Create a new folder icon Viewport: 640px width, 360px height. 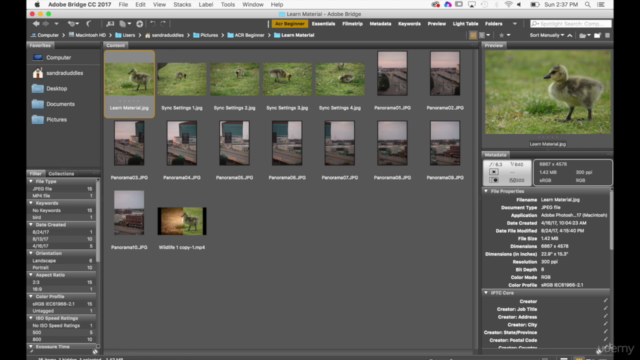(598, 35)
